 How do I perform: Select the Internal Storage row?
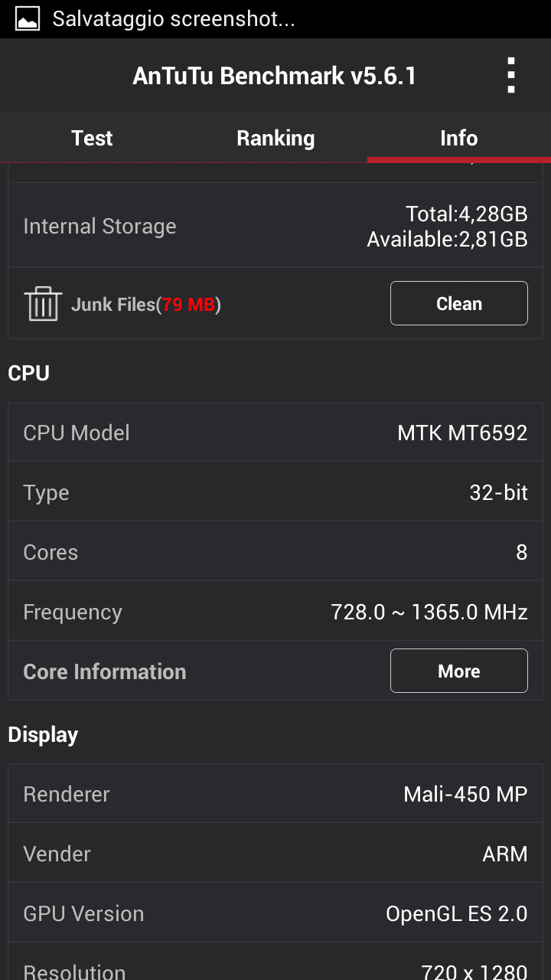click(275, 226)
